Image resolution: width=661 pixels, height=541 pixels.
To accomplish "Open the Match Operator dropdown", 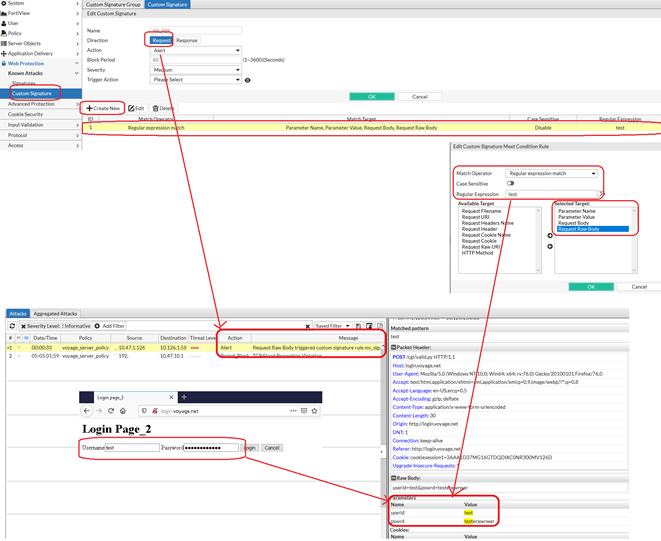I will (x=552, y=173).
